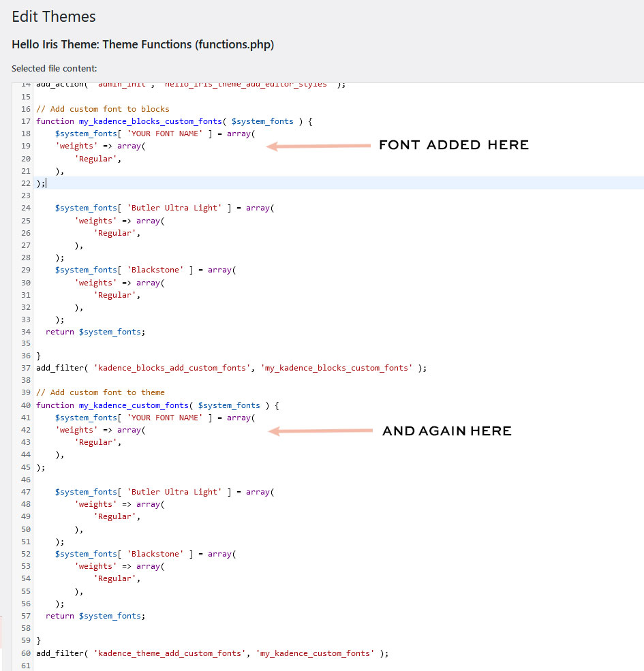Click line number 23 in gutter
The image size is (644, 671).
click(26, 196)
